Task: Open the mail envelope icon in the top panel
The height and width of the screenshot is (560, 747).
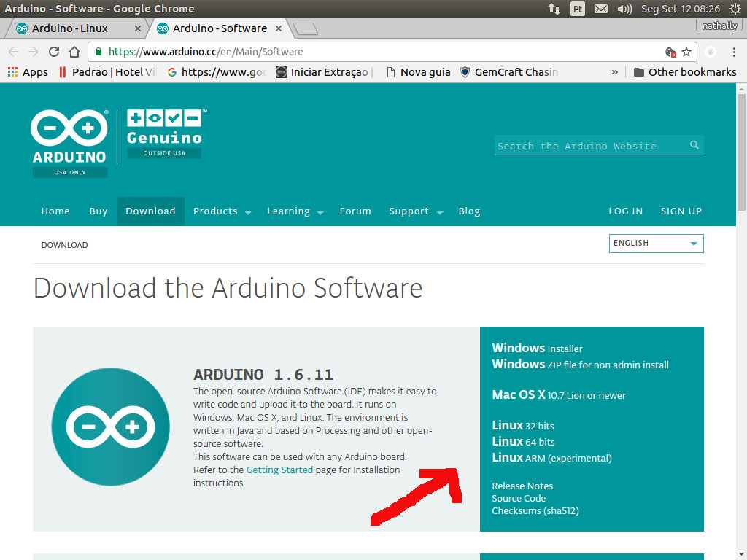Action: 601,9
